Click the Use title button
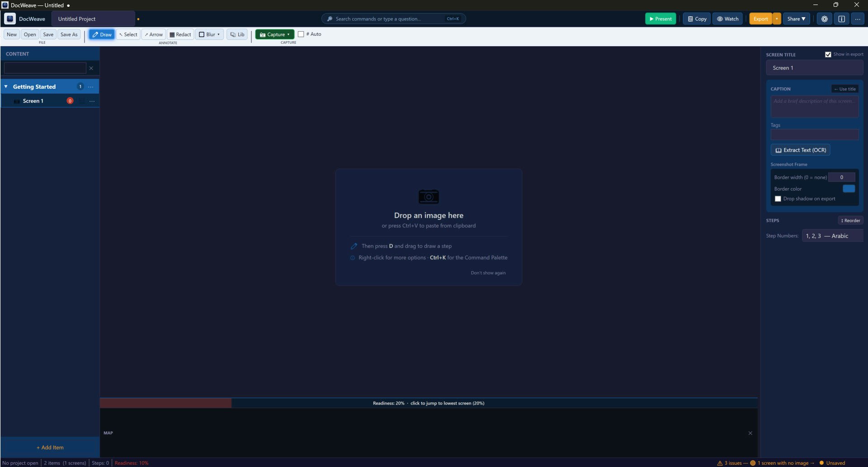Screen dimensions: 868x467 (x=845, y=89)
